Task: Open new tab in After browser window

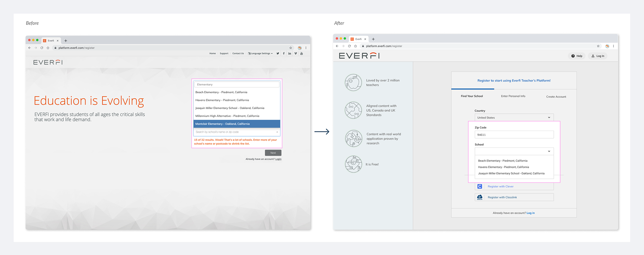Action: [x=373, y=39]
